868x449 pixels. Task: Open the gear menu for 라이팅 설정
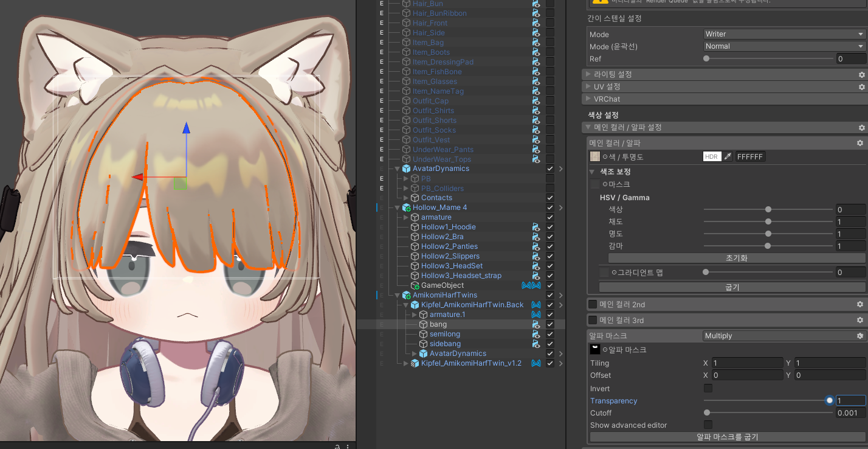coord(861,74)
